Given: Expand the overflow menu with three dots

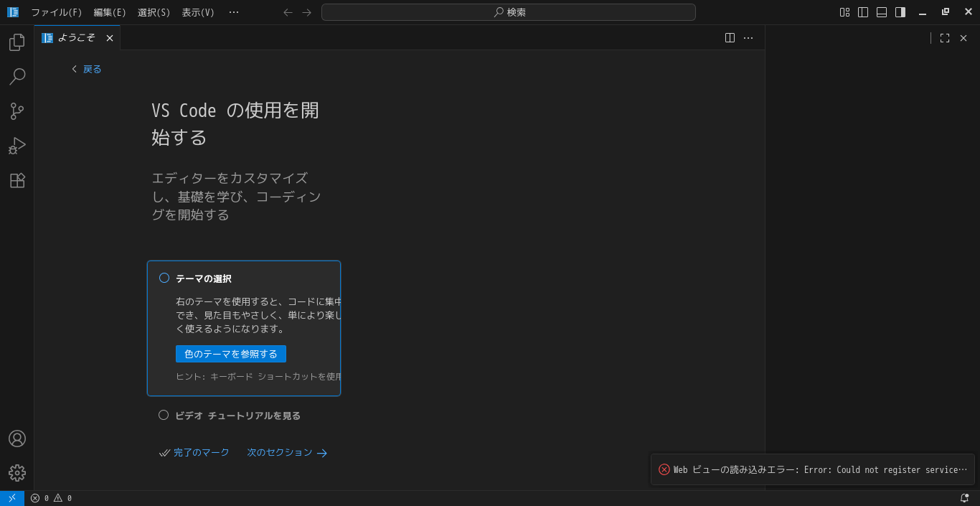Looking at the screenshot, I should click(x=234, y=12).
